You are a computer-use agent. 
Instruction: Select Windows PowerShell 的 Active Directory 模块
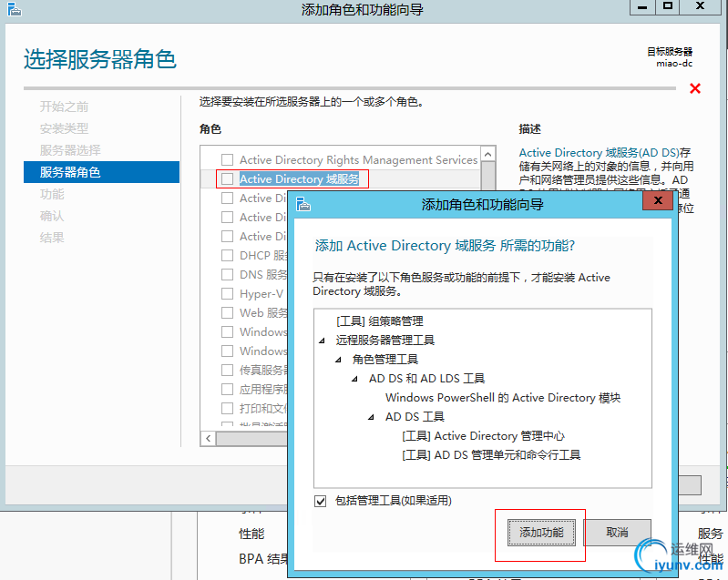point(503,398)
